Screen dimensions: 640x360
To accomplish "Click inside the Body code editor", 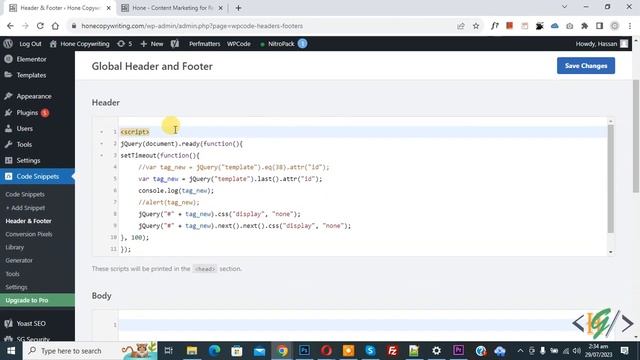I will tap(353, 325).
